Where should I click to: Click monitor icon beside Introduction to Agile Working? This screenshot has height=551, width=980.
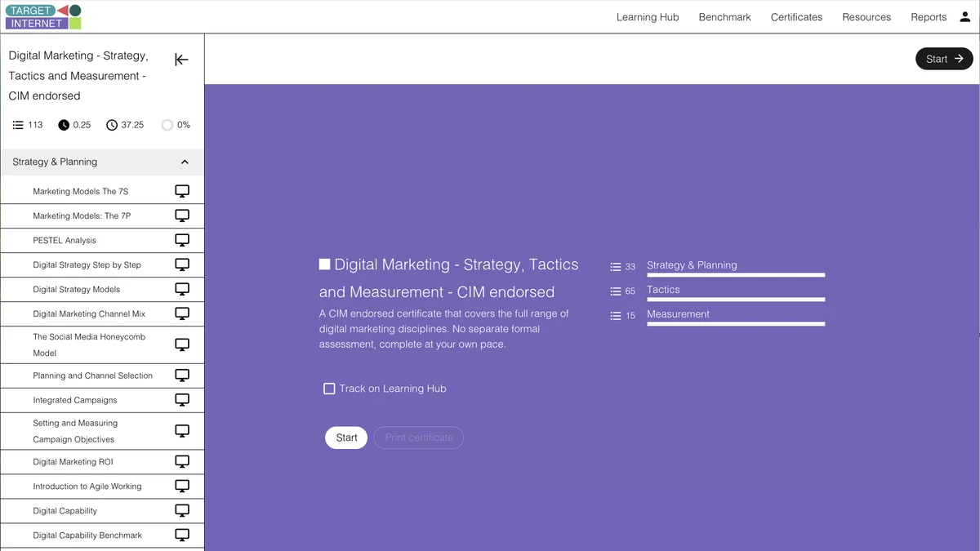pos(182,487)
